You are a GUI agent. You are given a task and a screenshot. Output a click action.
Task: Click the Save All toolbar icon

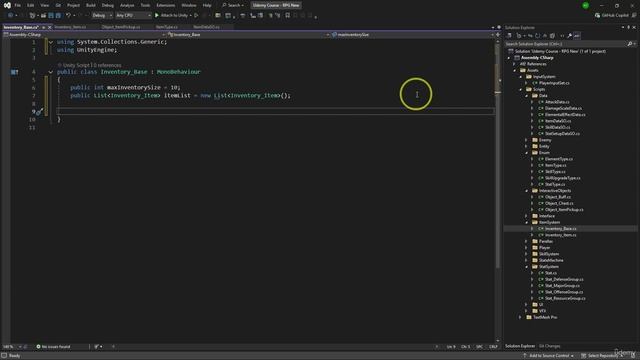(58, 16)
